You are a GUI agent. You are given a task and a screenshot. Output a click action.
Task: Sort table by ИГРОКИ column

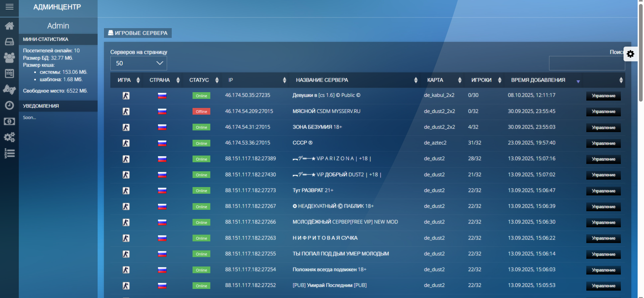[x=481, y=80]
